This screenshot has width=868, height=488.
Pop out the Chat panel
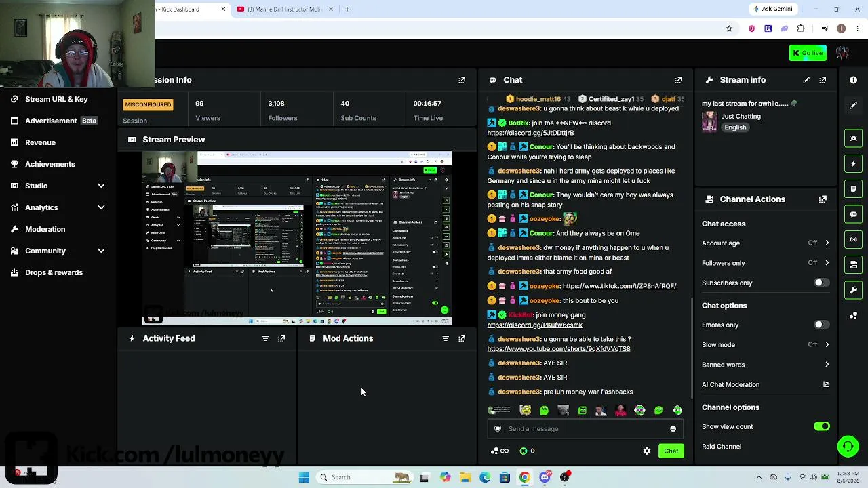pos(679,80)
